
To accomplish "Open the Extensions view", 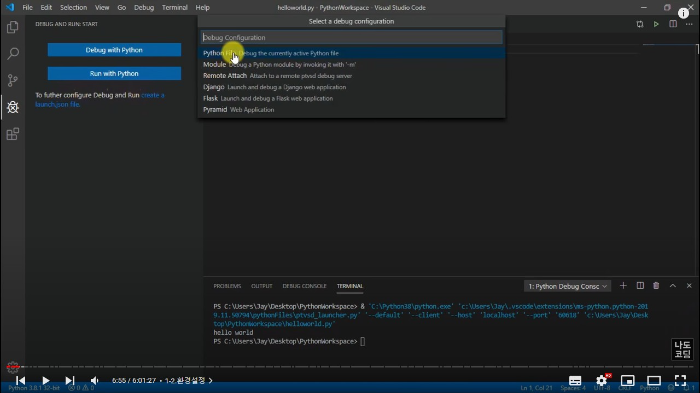I will tap(12, 134).
